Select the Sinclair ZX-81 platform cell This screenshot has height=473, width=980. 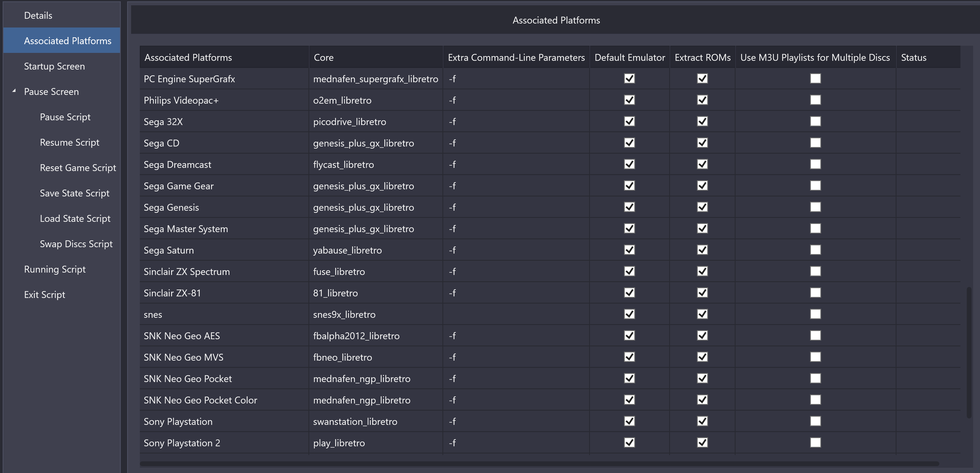tap(224, 293)
